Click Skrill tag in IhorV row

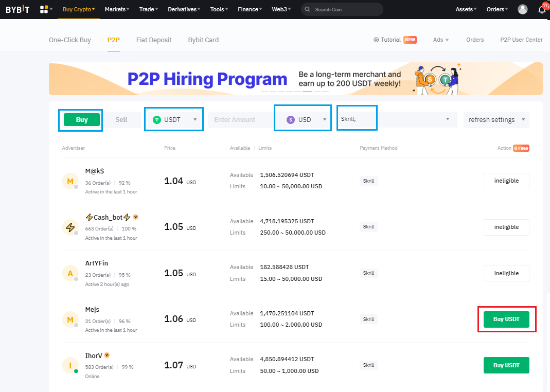(369, 365)
